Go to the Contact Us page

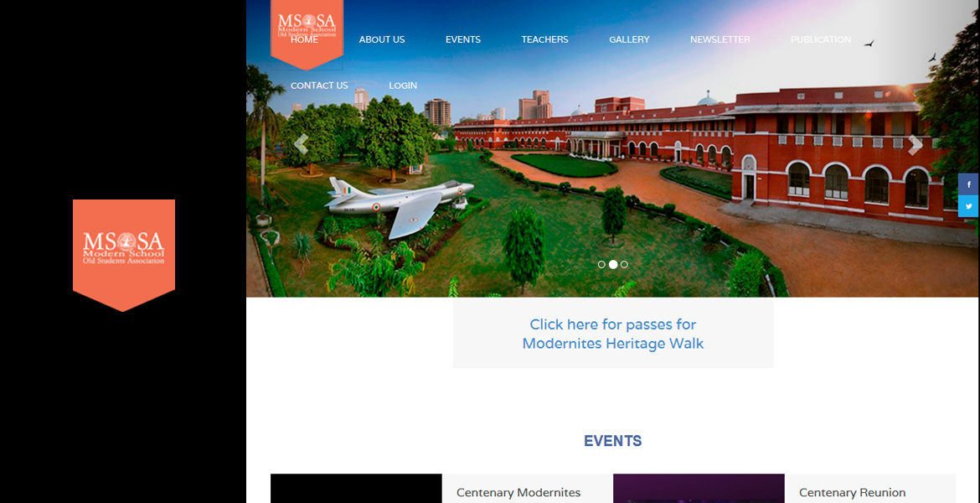tap(319, 86)
